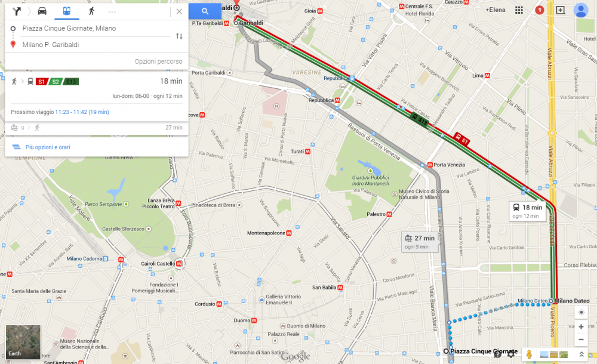The width and height of the screenshot is (597, 364).
Task: Open the map settings gear icon
Action: point(511,354)
